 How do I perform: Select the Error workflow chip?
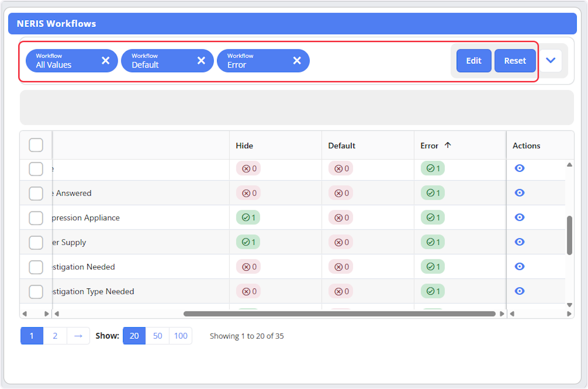pyautogui.click(x=263, y=61)
